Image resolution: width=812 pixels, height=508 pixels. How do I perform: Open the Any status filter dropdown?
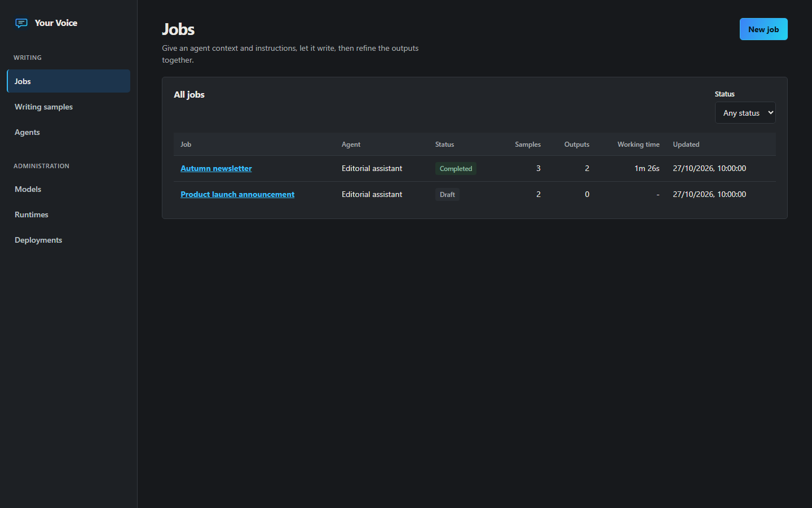745,113
